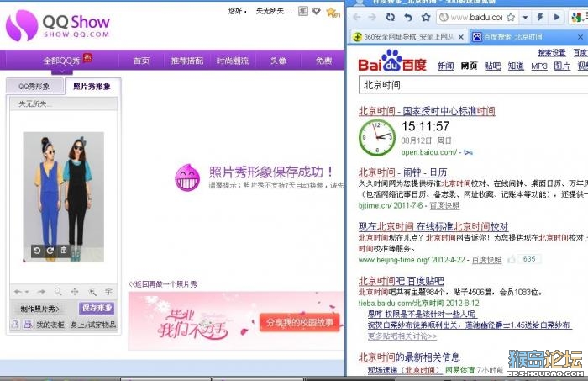Click the thumbs-up icon next to 635
This screenshot has width=588, height=381.
point(511,259)
